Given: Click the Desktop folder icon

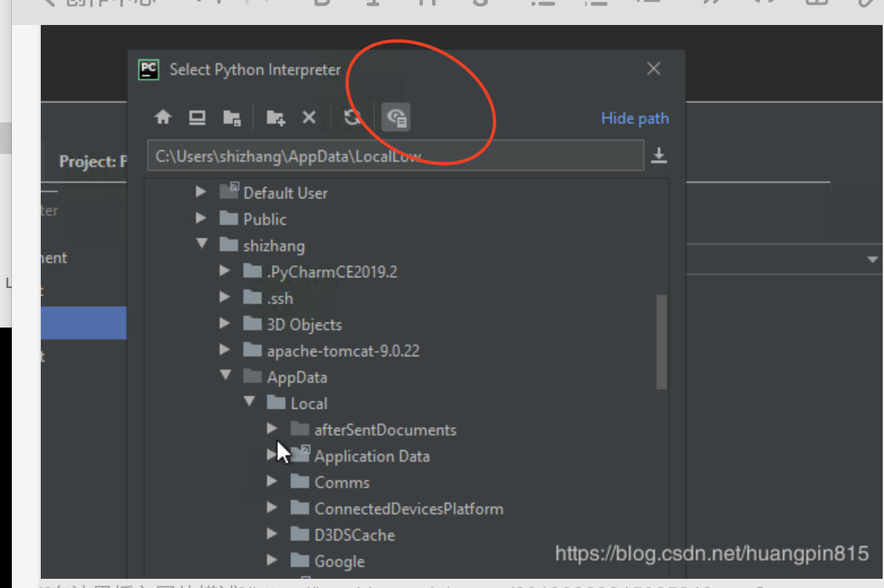Looking at the screenshot, I should point(197,117).
